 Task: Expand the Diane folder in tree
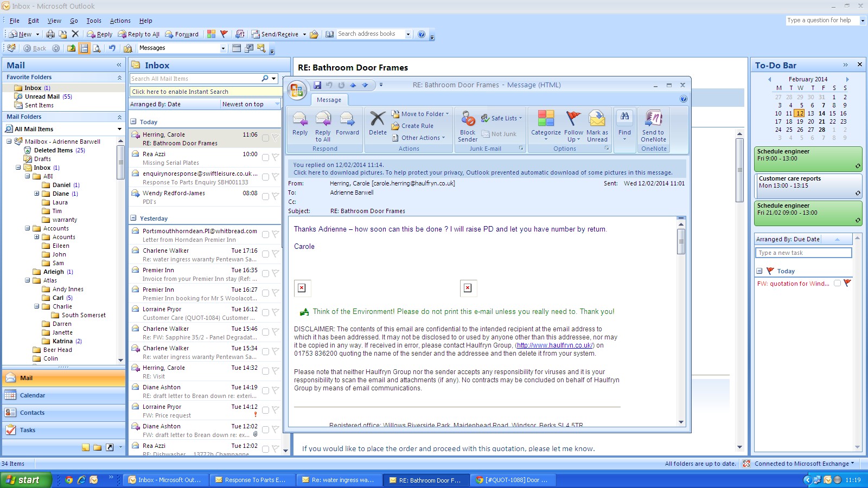click(36, 194)
